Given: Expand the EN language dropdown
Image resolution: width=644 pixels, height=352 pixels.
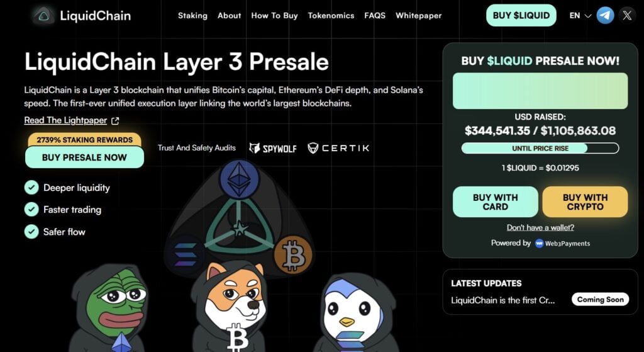Looking at the screenshot, I should pyautogui.click(x=580, y=16).
